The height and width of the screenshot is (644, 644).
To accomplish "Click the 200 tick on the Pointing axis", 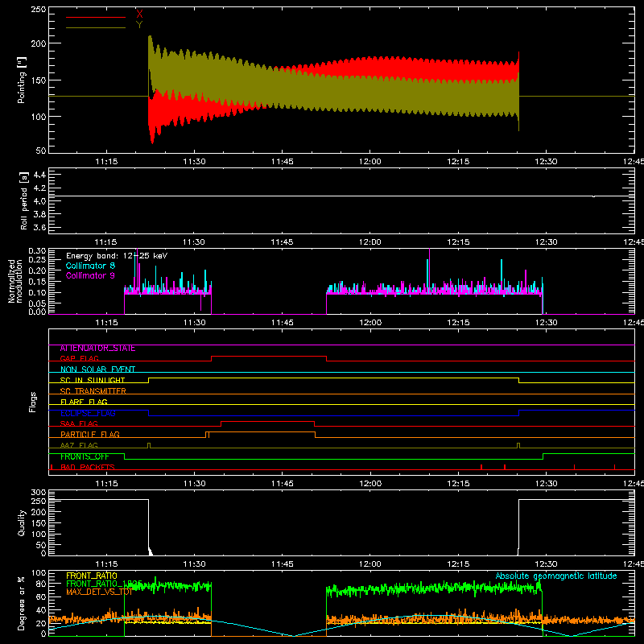I will pos(39,43).
